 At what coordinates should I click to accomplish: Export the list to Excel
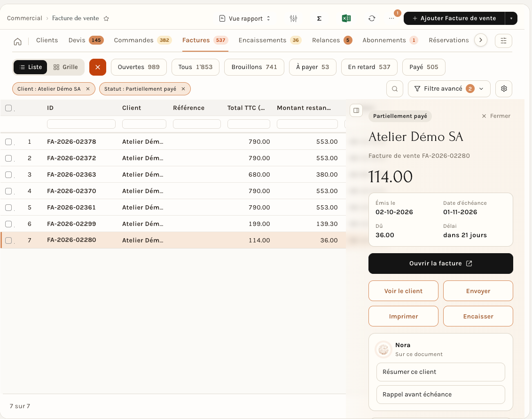[x=346, y=18]
